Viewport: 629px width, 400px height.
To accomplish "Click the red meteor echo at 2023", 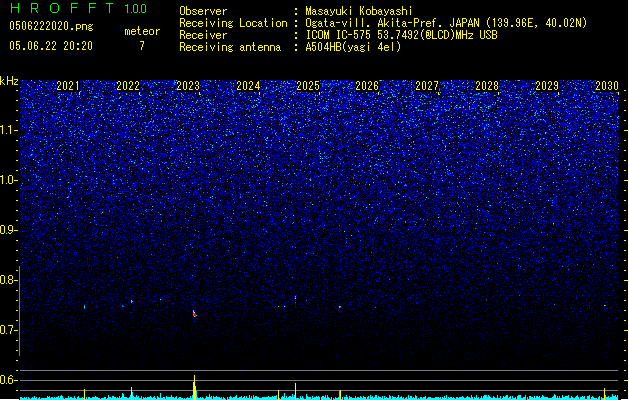I will 195,314.
